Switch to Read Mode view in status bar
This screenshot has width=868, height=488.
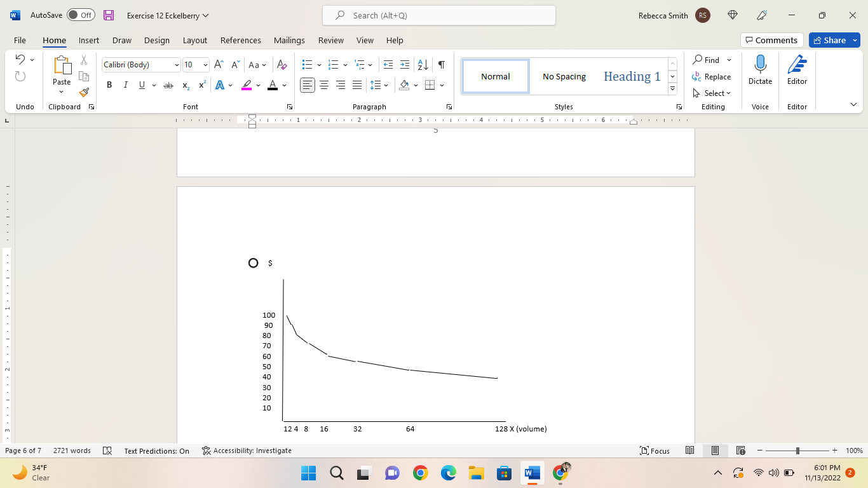click(x=690, y=451)
